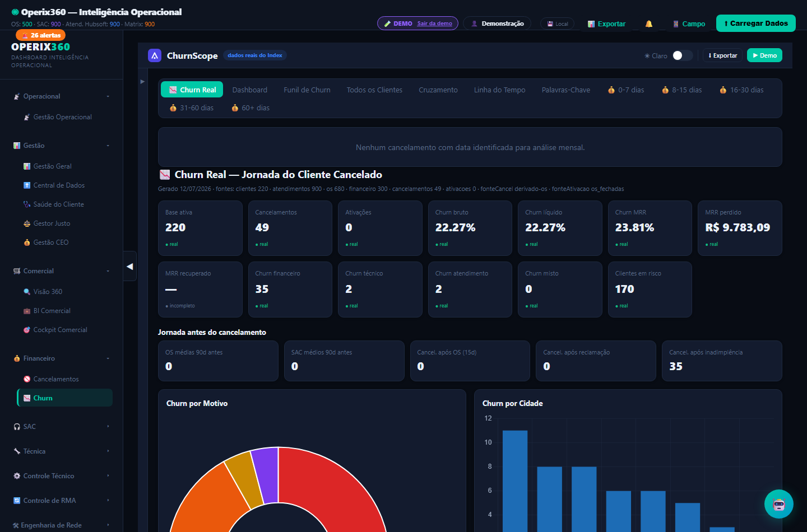Viewport: 807px width, 532px height.
Task: Open the Funil de Churn tab
Action: click(307, 90)
